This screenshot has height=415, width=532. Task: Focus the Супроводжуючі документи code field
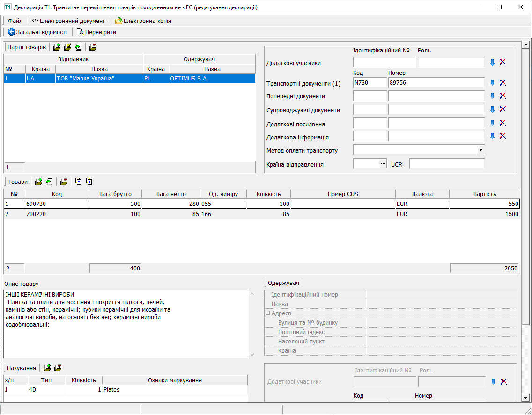click(x=370, y=109)
